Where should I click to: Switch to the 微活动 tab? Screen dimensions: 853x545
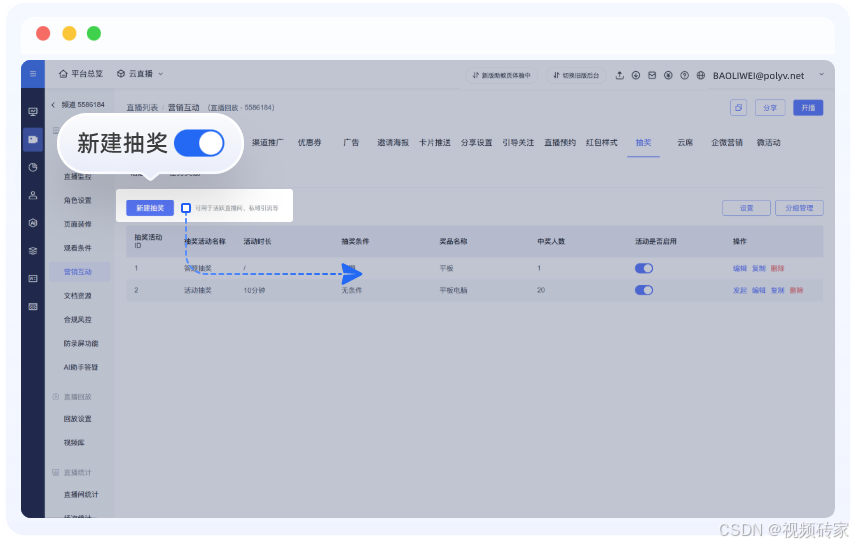(x=769, y=143)
